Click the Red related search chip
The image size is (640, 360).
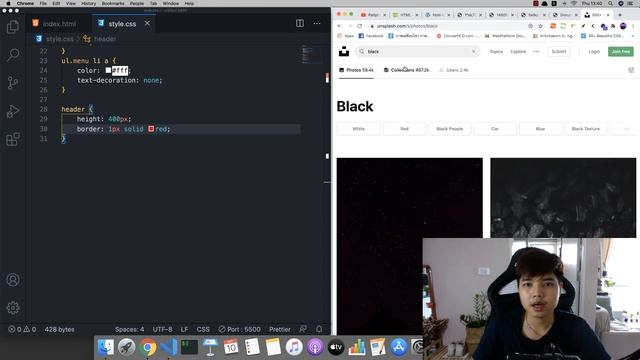[404, 129]
